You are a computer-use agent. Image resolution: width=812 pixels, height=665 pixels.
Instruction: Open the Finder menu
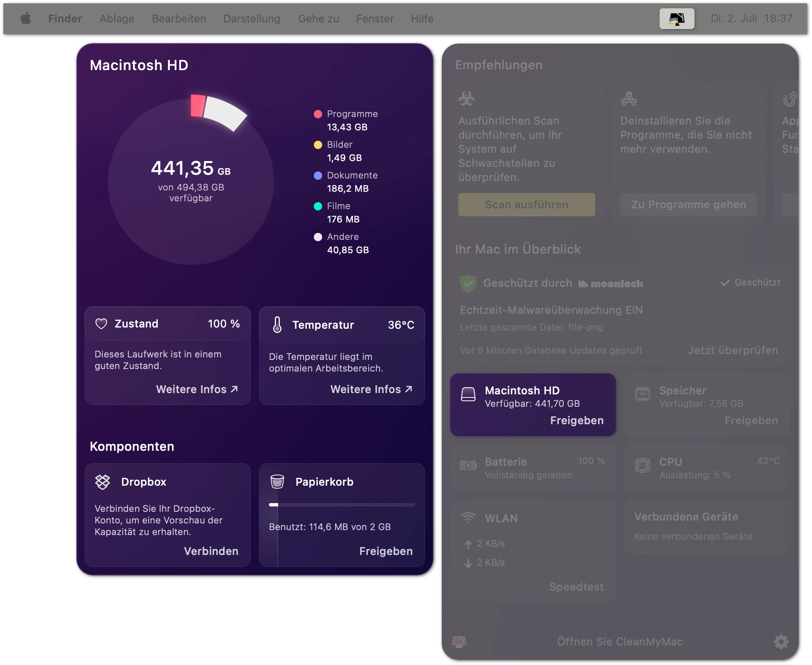click(65, 19)
